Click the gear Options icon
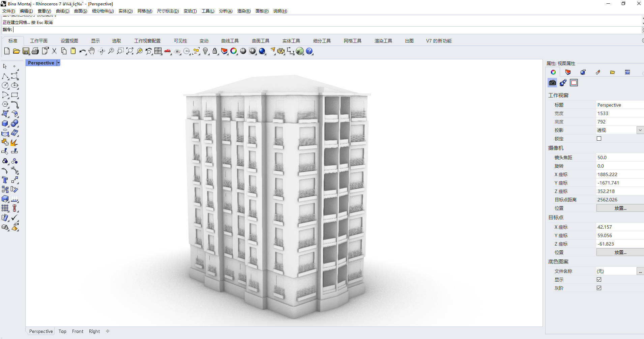 (x=281, y=51)
